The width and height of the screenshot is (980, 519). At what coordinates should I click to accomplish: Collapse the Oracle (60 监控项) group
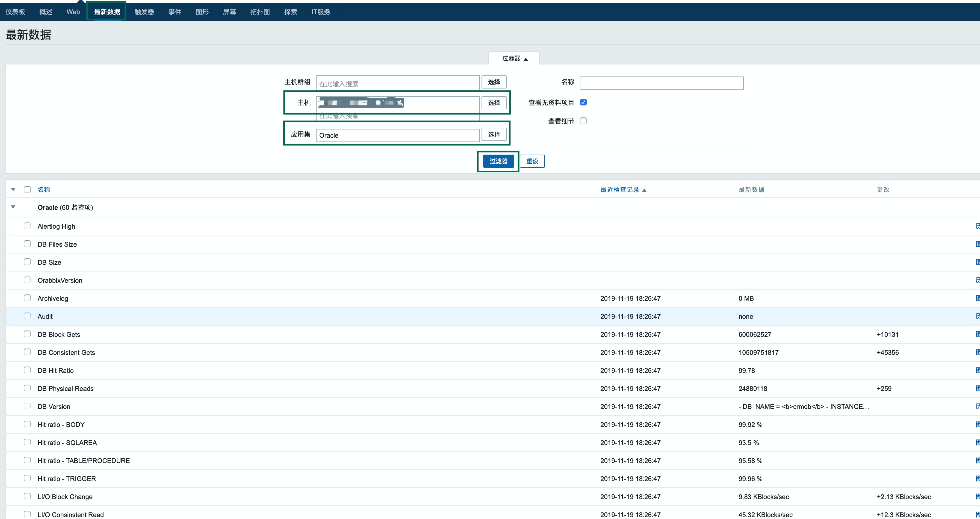click(13, 207)
